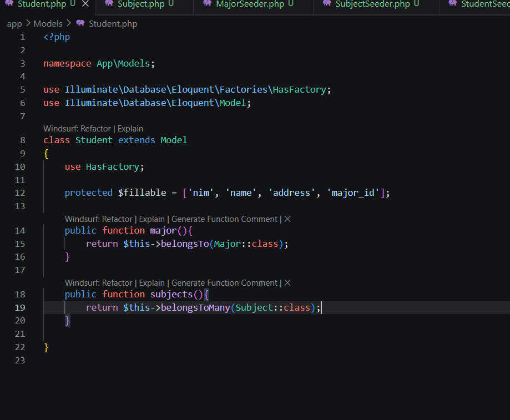Click the 'app' breadcrumb segment
This screenshot has width=510, height=420.
[14, 24]
